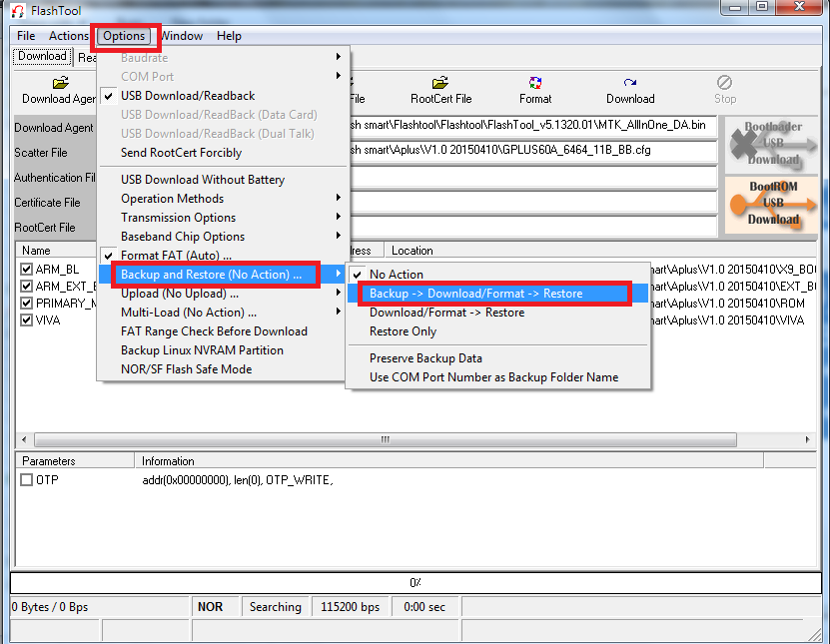
Task: Click the 0:00 sec status entry
Action: tap(424, 607)
